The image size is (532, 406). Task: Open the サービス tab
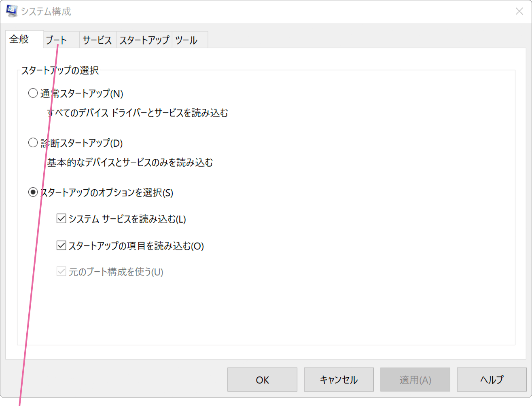coord(98,40)
